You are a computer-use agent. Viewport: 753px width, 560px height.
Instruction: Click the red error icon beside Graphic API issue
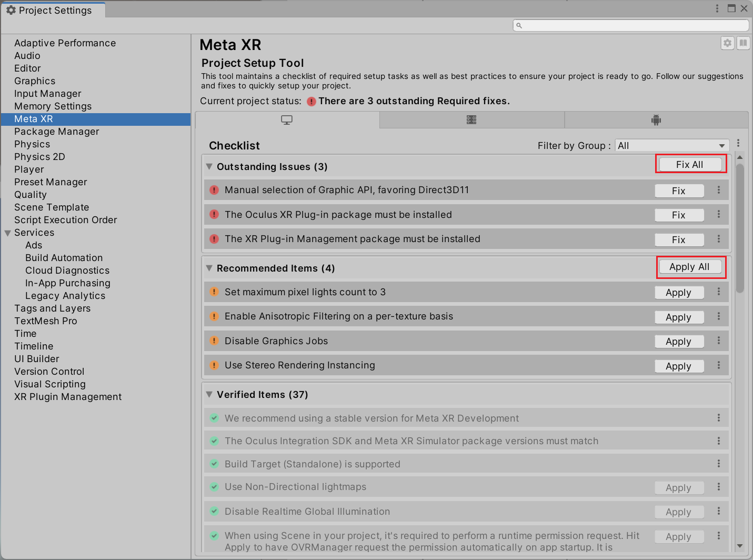(x=214, y=190)
